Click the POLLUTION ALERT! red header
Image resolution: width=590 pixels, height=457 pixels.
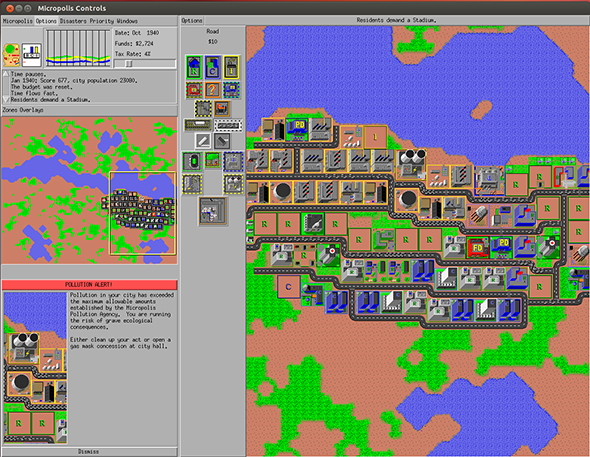[x=89, y=285]
